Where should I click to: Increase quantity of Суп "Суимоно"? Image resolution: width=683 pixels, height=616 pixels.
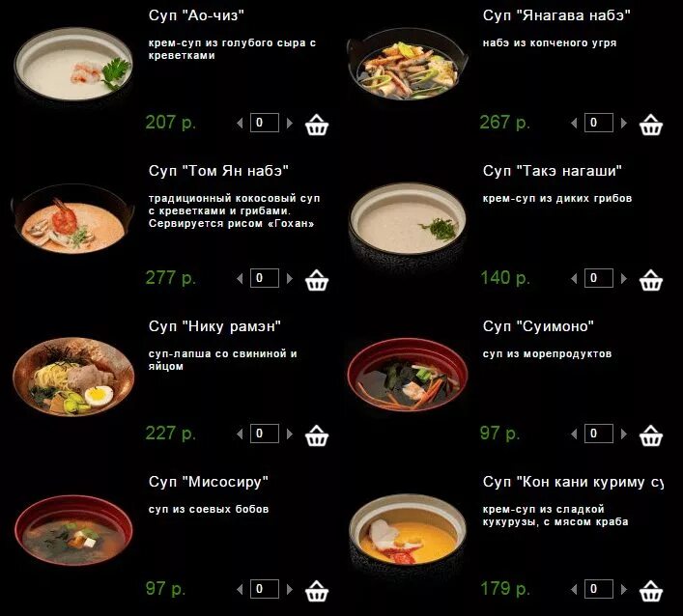[624, 434]
